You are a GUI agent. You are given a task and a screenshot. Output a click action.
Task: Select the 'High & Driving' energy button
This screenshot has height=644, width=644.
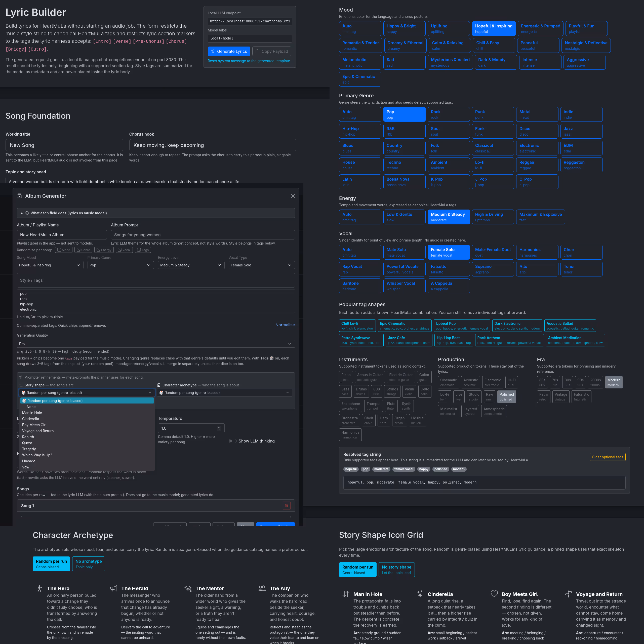pos(493,217)
